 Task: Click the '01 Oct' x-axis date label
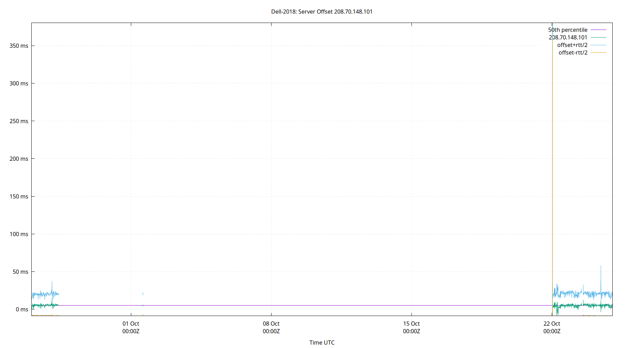point(131,324)
